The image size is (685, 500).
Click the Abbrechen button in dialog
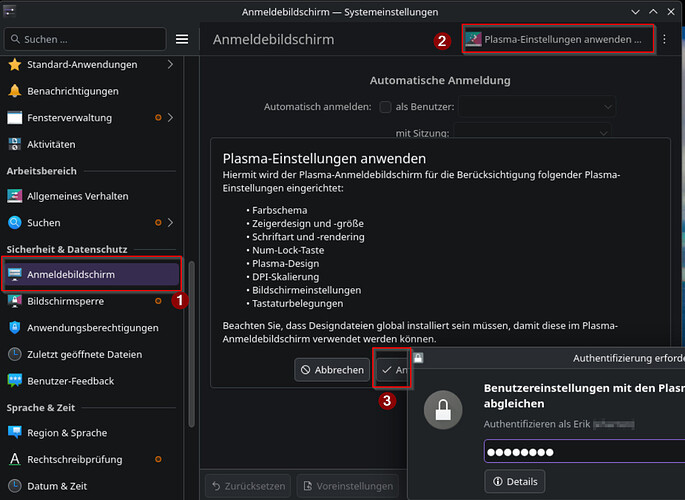pos(332,370)
